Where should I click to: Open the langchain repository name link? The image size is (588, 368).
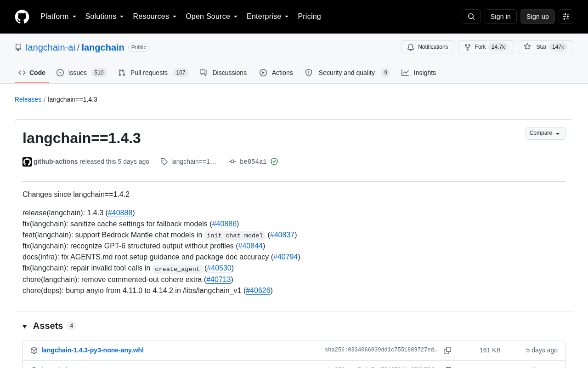click(x=103, y=47)
